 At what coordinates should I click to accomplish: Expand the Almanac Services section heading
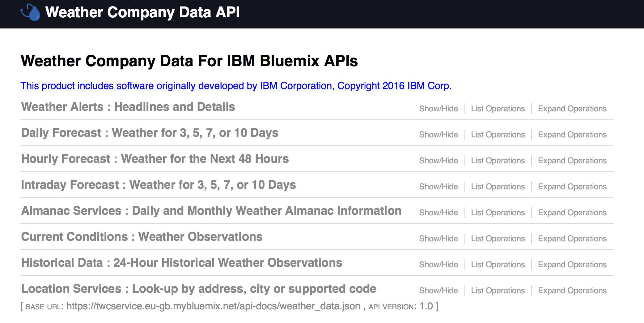[211, 211]
